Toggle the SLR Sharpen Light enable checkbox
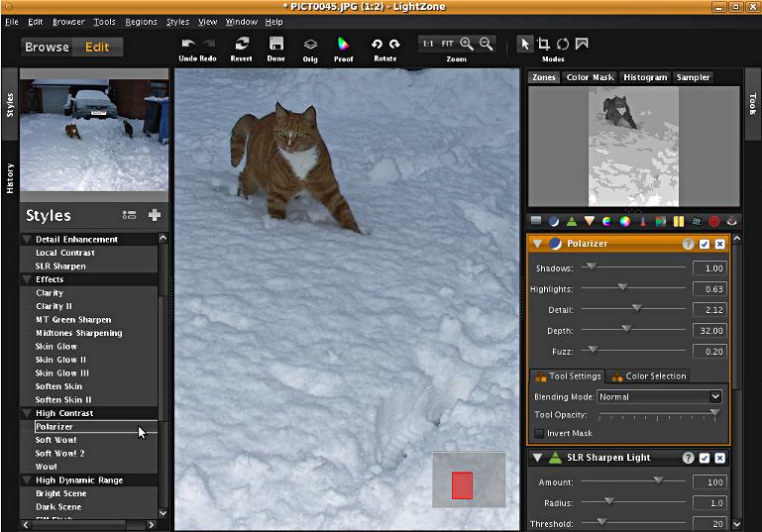The image size is (762, 532). [x=705, y=458]
